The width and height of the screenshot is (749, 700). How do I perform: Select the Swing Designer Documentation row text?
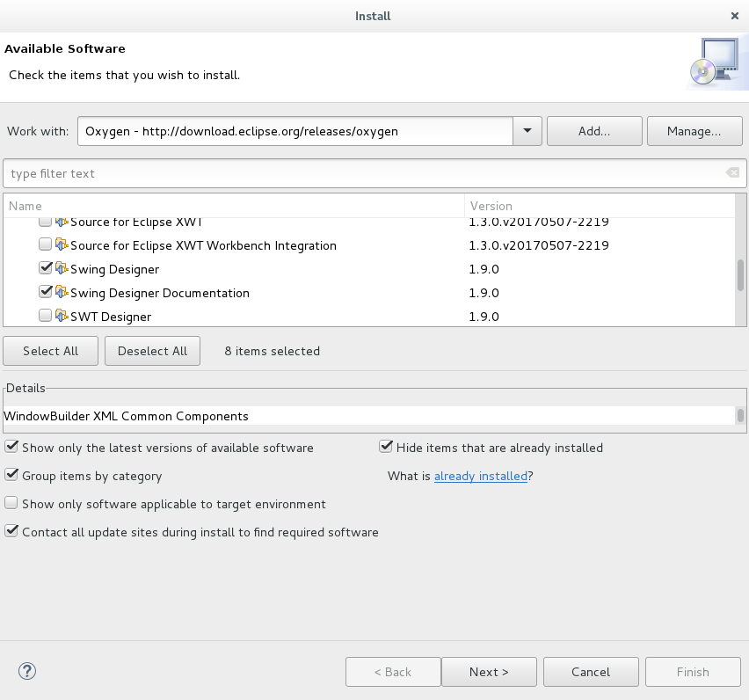tap(160, 293)
